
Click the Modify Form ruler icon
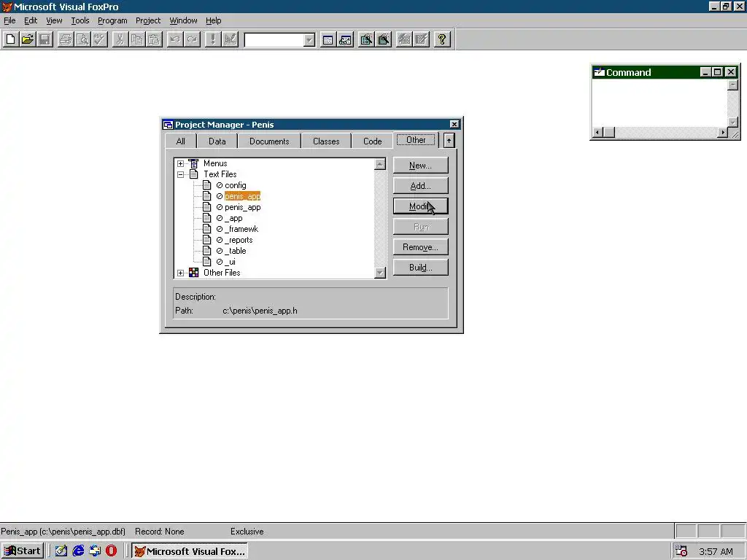tap(230, 39)
